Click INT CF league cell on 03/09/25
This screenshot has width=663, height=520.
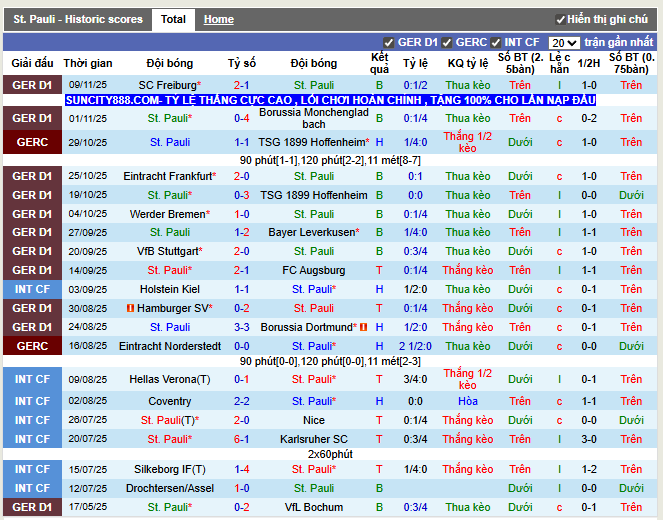coord(32,290)
